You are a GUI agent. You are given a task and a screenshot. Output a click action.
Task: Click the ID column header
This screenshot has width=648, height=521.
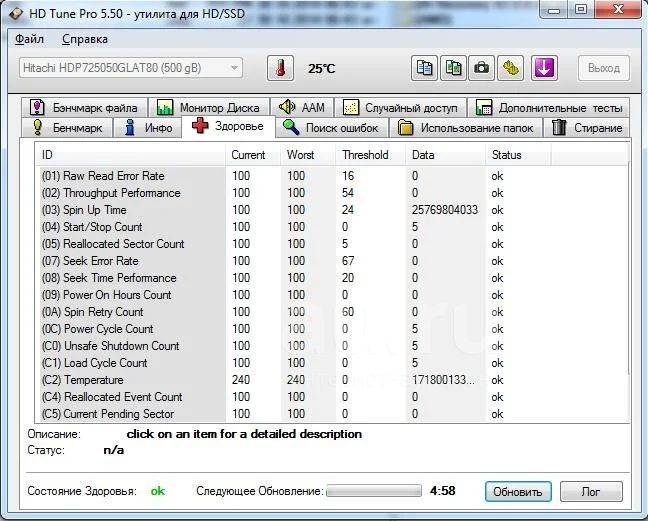(x=130, y=155)
